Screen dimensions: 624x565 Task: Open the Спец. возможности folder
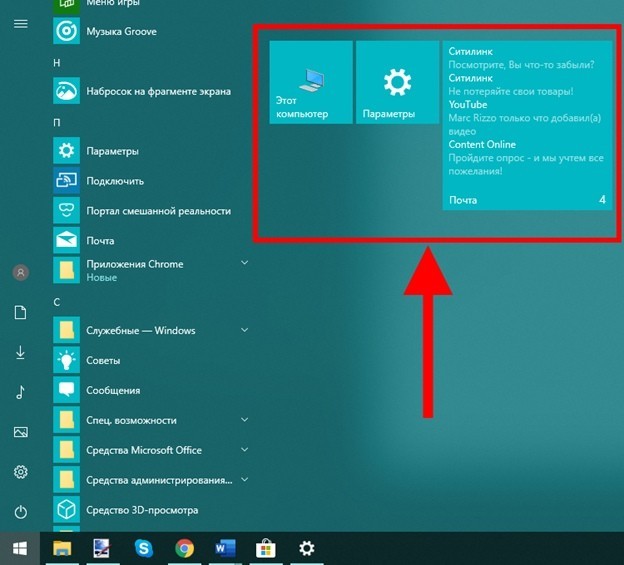coord(150,420)
